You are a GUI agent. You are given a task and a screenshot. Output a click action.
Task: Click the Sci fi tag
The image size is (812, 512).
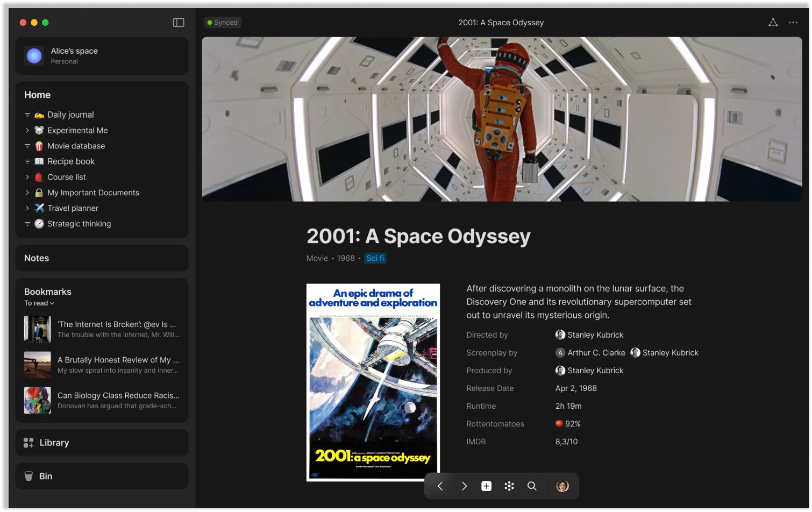pos(375,258)
